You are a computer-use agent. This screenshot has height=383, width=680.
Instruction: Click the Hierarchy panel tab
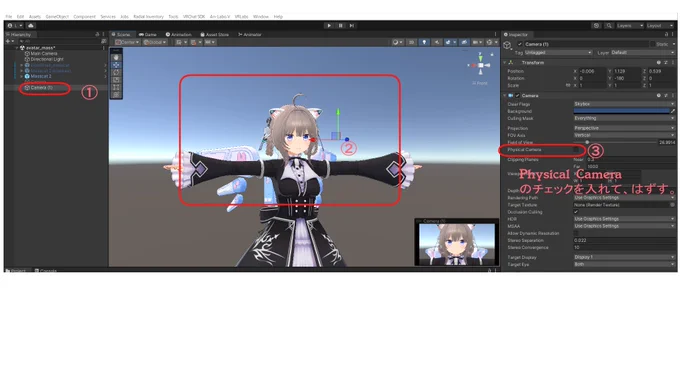[x=19, y=34]
